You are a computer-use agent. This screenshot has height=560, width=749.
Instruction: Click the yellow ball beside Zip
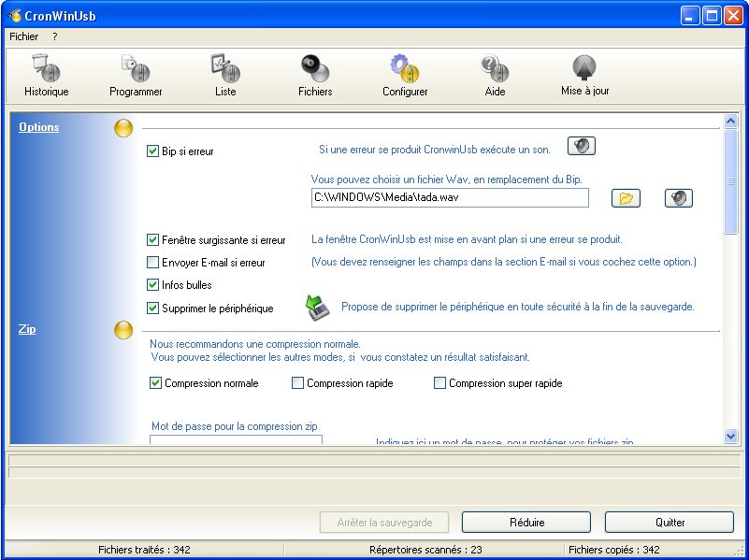point(123,330)
